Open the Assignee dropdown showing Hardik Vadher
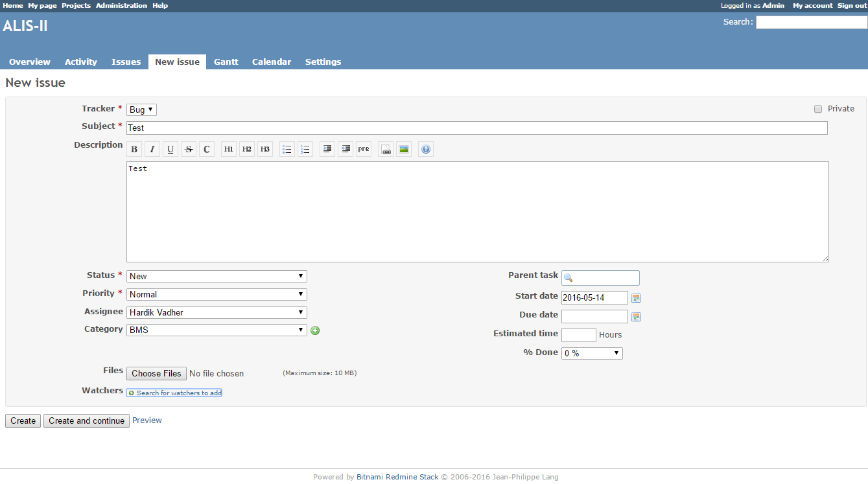868x484 pixels. click(217, 312)
